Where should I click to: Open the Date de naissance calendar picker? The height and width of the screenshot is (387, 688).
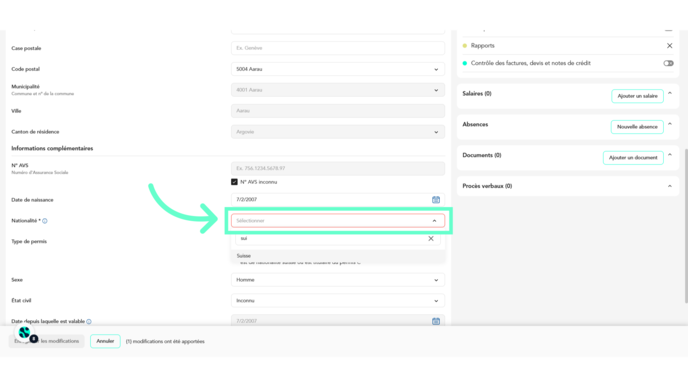pos(436,200)
